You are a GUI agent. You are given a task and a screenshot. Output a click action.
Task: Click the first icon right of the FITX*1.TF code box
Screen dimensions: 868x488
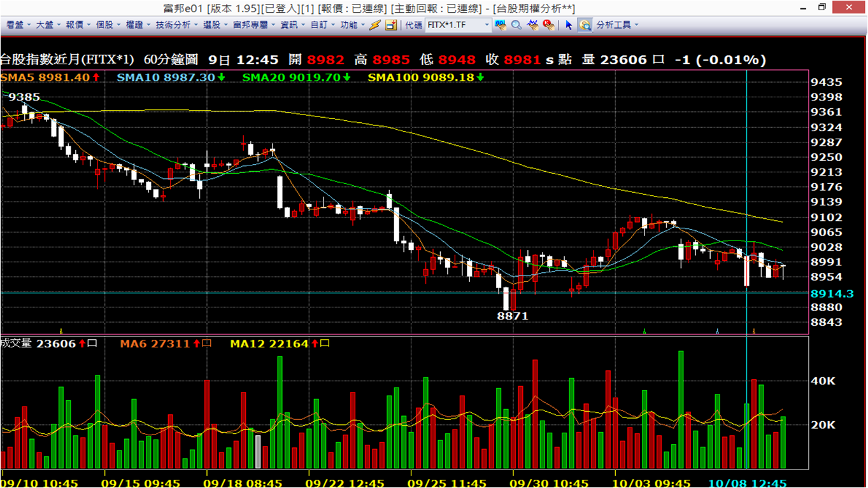coord(501,25)
